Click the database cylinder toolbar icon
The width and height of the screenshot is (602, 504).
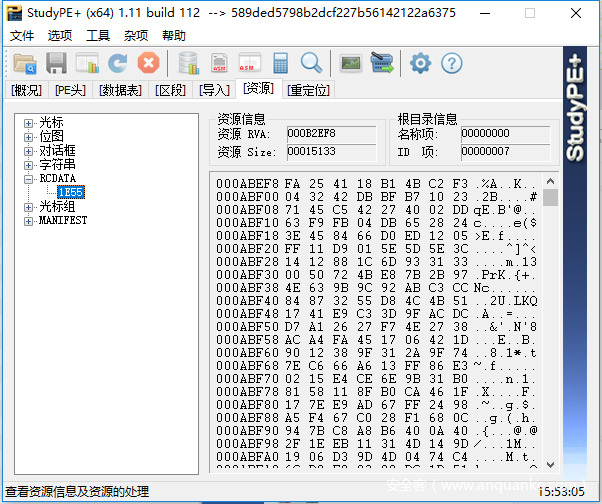188,64
